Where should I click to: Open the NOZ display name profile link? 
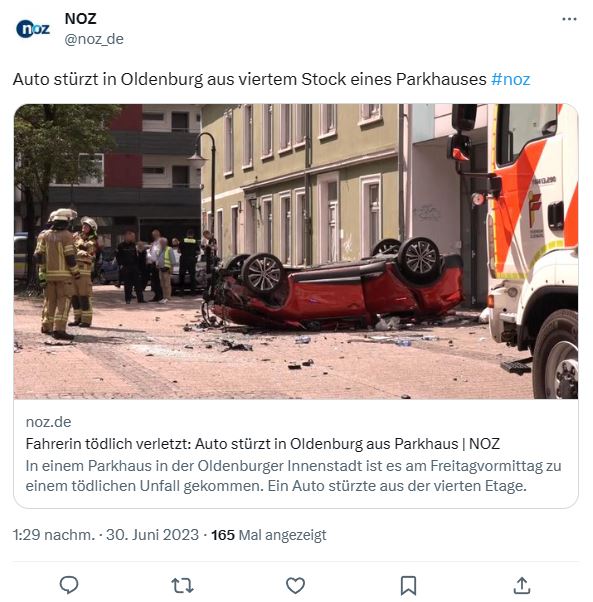81,18
